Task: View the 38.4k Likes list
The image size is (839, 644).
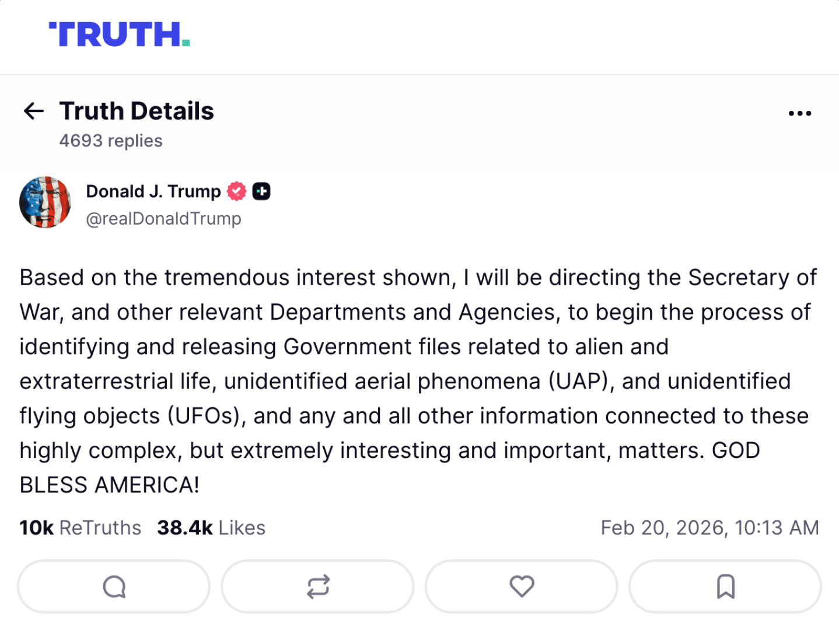Action: (x=211, y=528)
